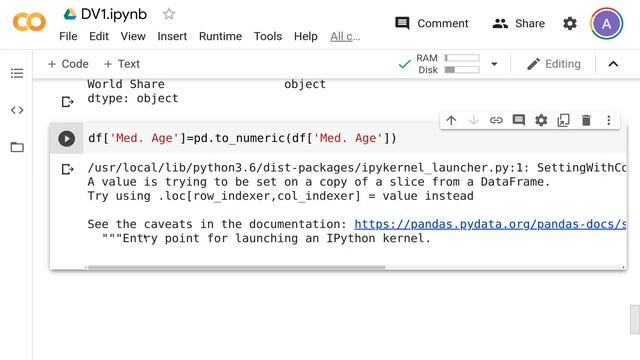Screen dimensions: 640x360
Task: Click output toggle icon beside dtype output
Action: point(67,101)
